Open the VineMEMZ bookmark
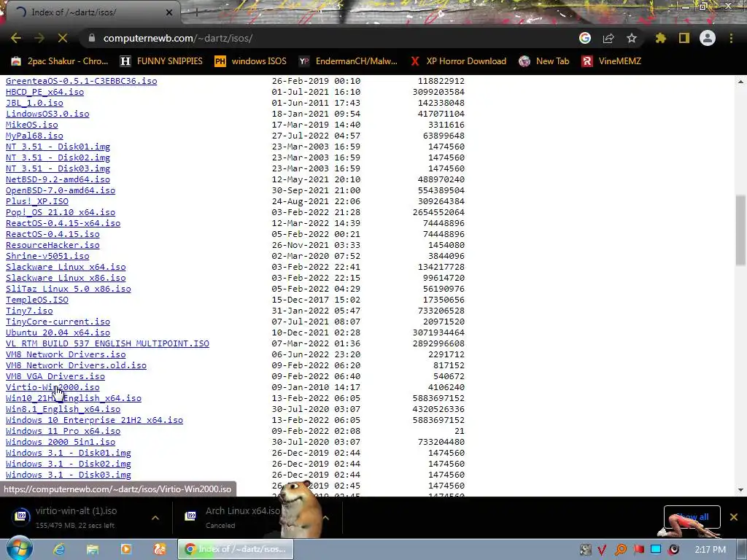 (611, 61)
